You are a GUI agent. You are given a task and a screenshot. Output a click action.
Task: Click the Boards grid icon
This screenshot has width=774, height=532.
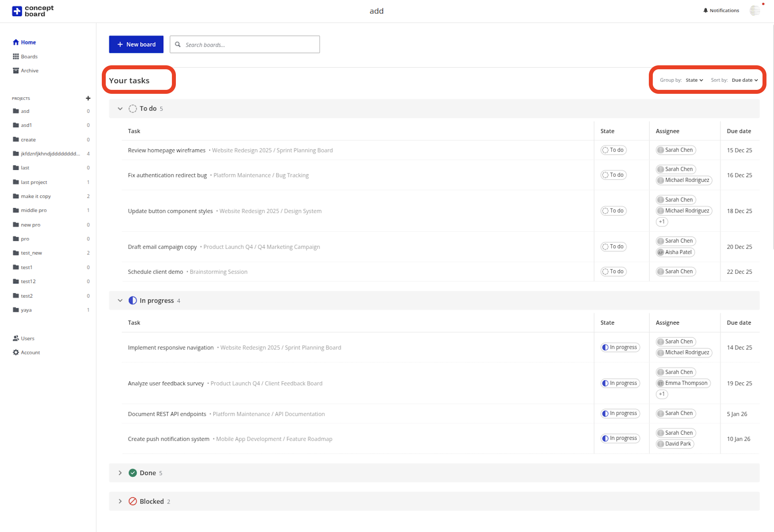coord(16,56)
